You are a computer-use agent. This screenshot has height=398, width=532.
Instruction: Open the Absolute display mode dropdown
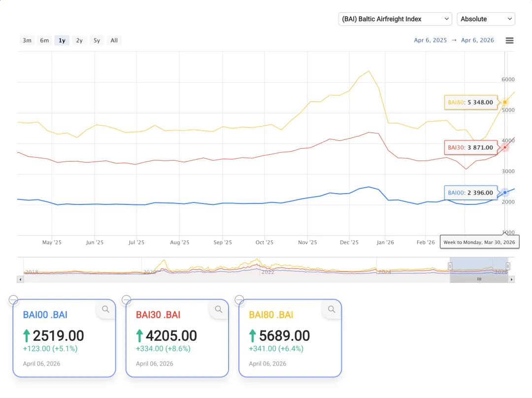point(486,19)
